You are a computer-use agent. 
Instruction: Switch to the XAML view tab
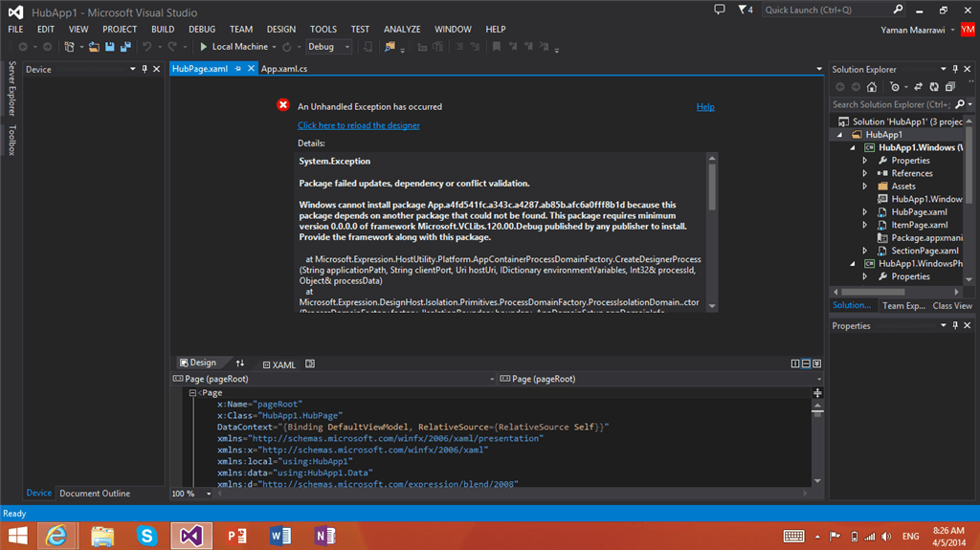[x=278, y=364]
